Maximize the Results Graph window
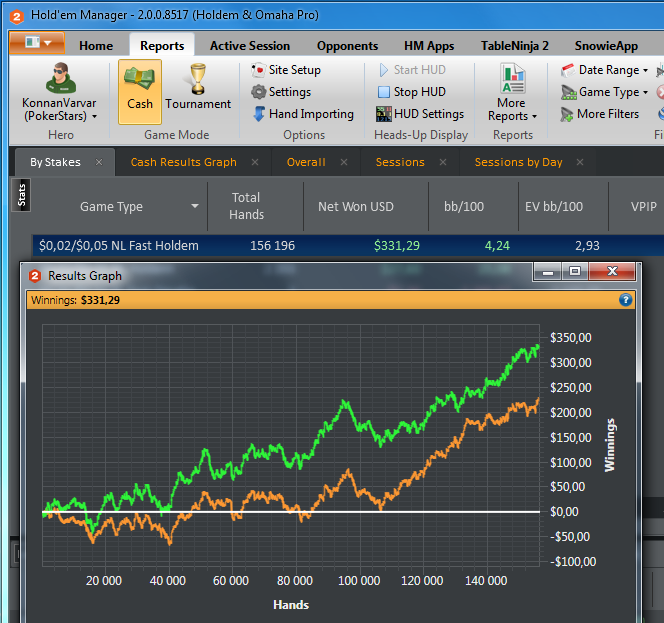 point(575,272)
